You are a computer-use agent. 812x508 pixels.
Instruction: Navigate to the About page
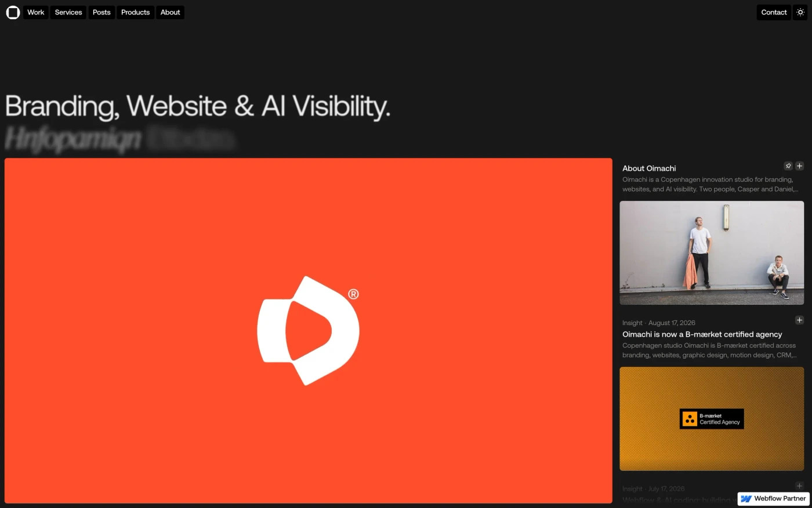point(171,12)
